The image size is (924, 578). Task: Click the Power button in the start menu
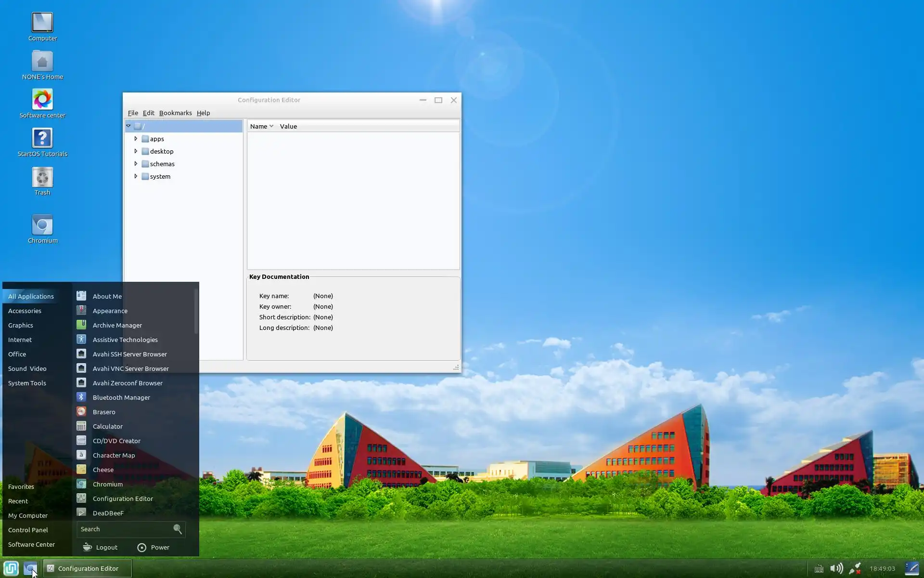click(x=154, y=547)
